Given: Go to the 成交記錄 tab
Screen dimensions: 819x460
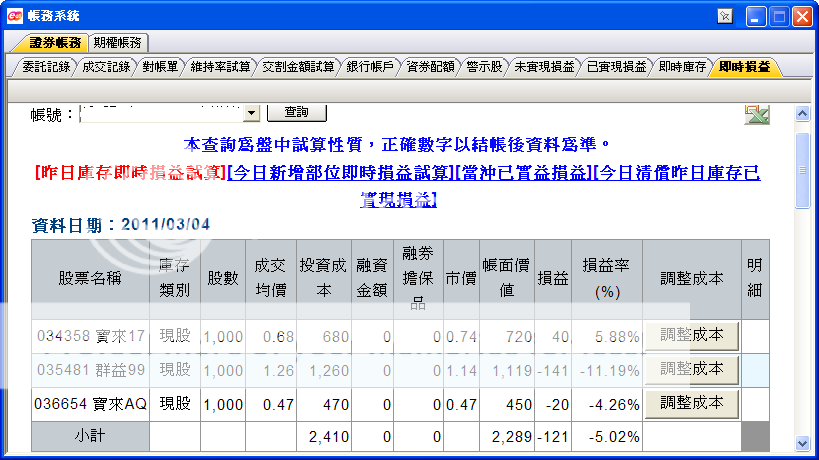Looking at the screenshot, I should tap(106, 67).
